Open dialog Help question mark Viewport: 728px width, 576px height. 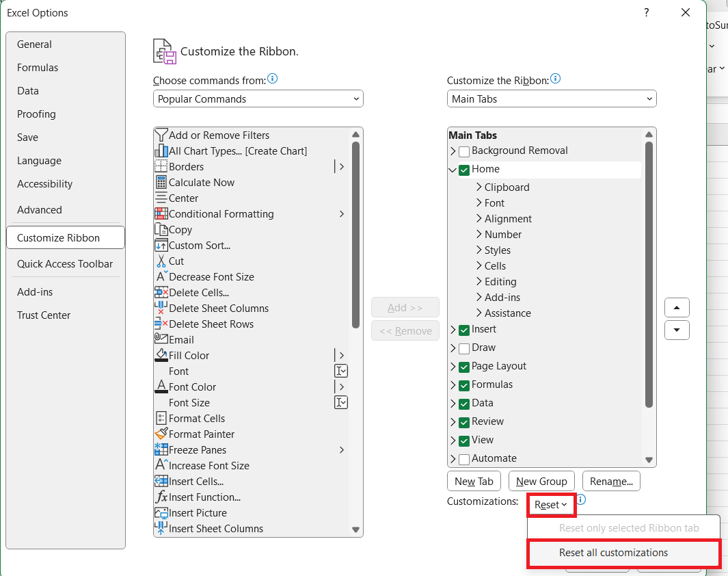(x=646, y=12)
